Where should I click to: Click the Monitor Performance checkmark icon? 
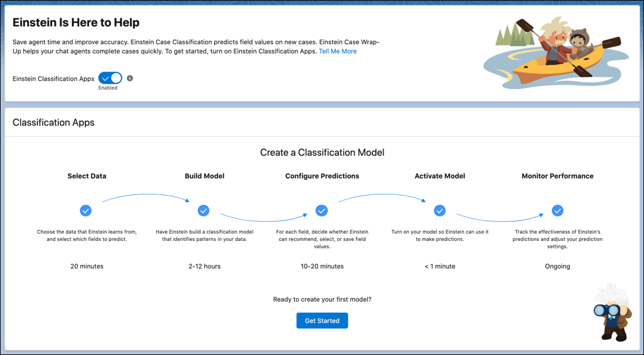(557, 210)
